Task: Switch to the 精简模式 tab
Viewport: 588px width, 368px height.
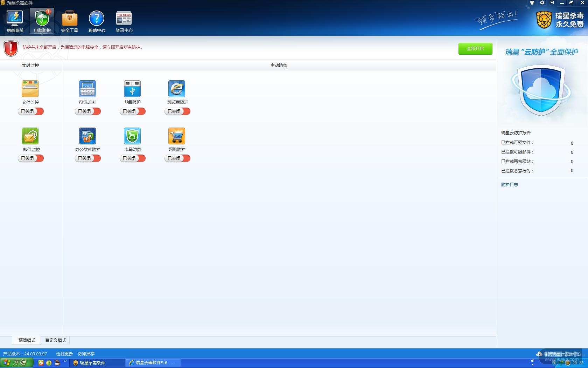Action: 27,340
